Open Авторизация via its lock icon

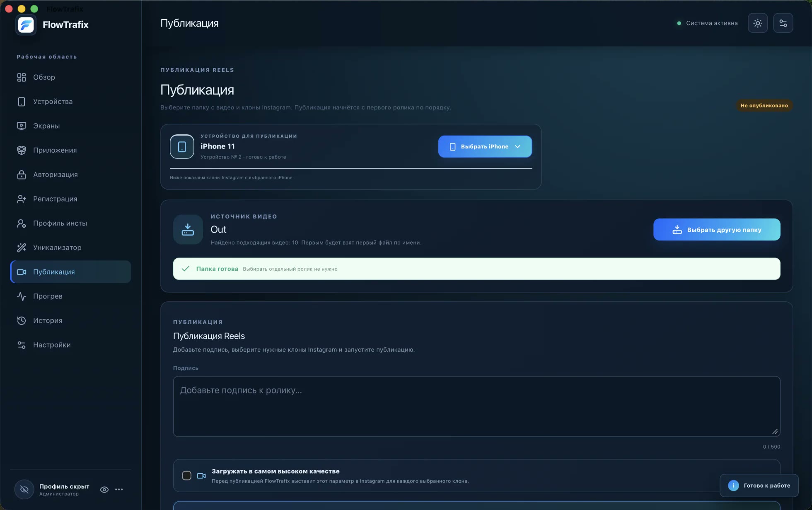coord(22,175)
